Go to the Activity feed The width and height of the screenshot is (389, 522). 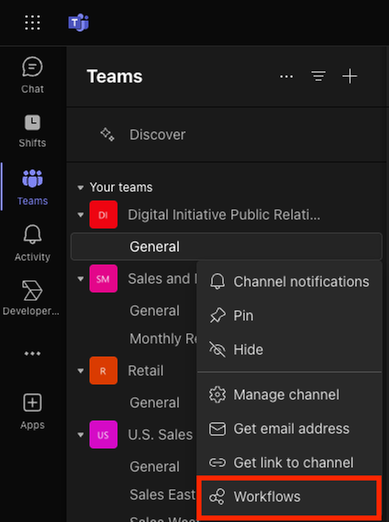coord(32,243)
